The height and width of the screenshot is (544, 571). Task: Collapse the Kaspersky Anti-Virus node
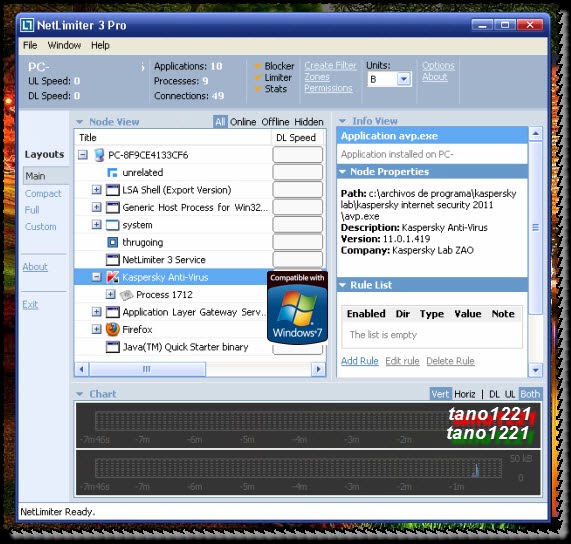(x=97, y=277)
